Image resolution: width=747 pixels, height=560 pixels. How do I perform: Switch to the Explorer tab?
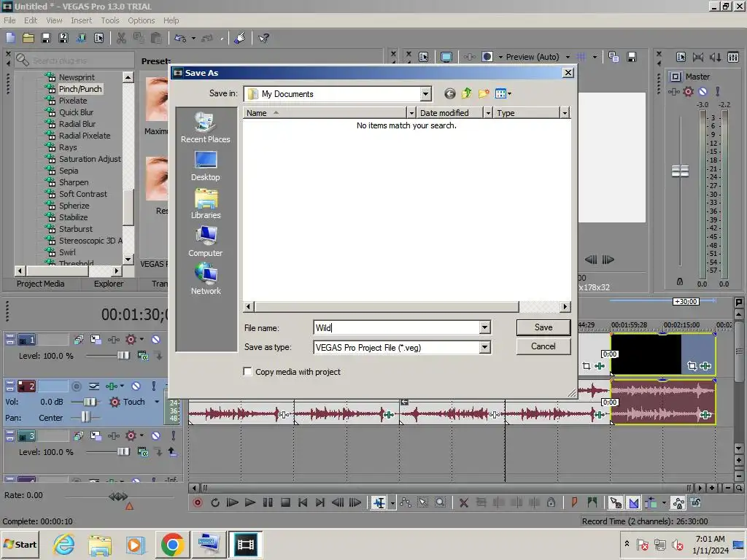[109, 284]
